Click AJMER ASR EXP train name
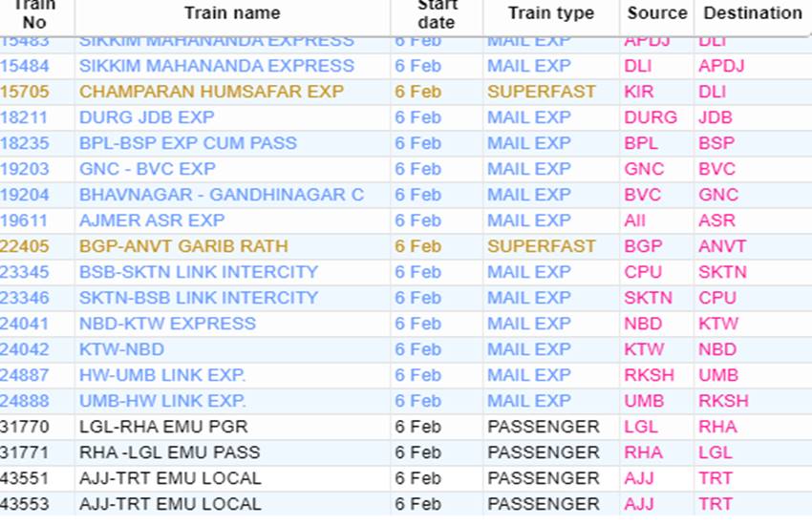 (152, 220)
